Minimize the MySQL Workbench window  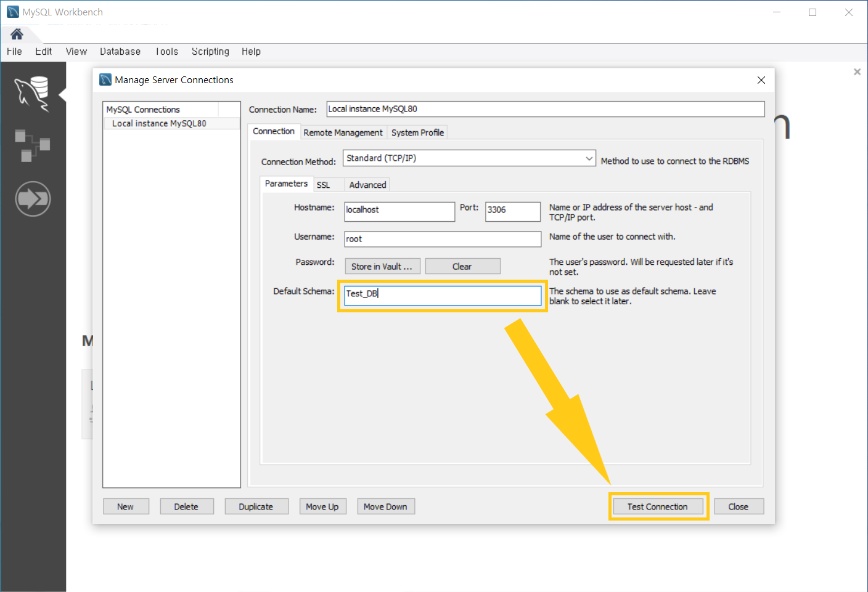coord(777,12)
